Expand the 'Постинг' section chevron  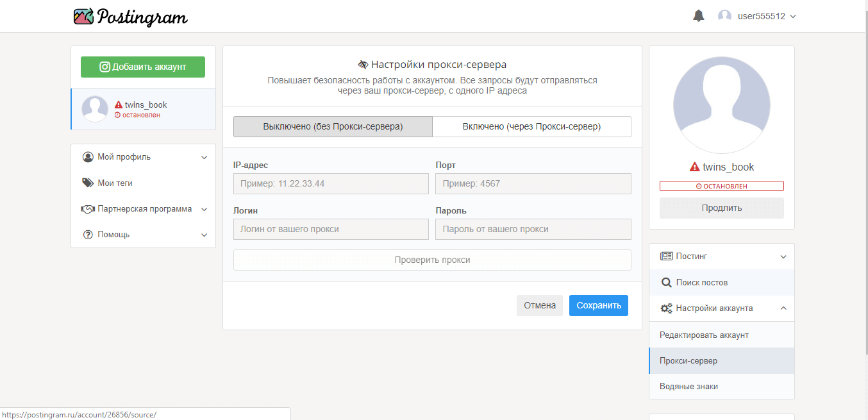(783, 256)
